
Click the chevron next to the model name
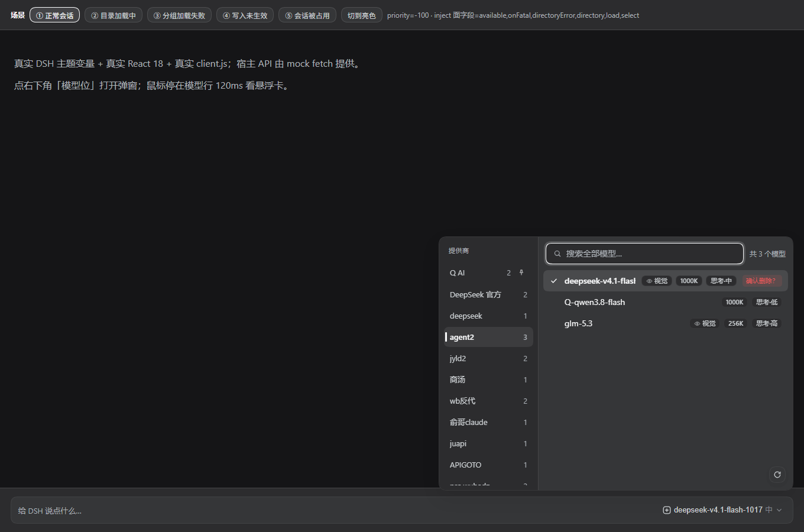tap(779, 510)
